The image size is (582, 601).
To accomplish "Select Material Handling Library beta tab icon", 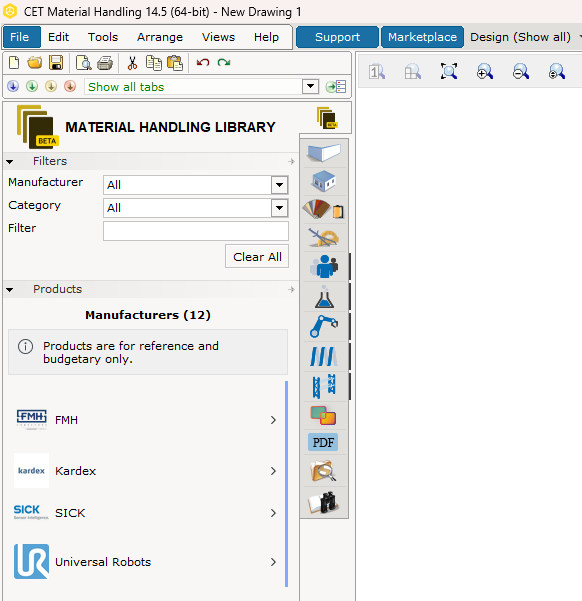I will pos(327,118).
